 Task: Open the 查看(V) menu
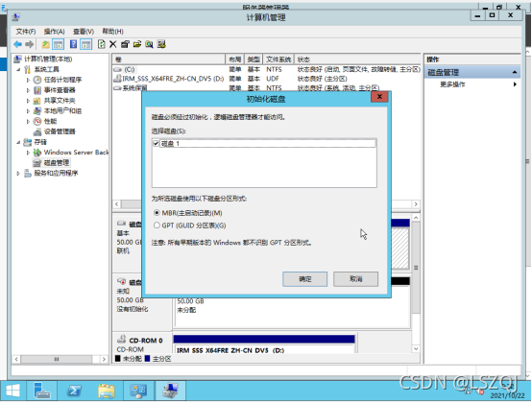84,32
